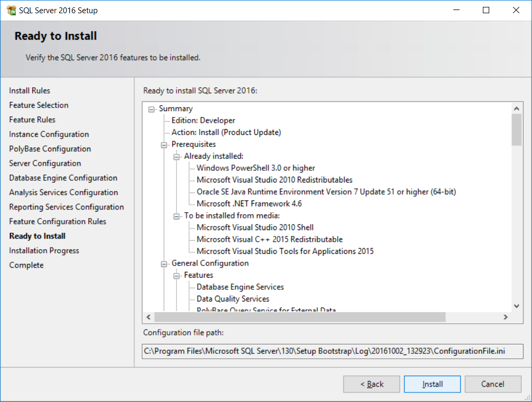Select Action: Install (Product Update) row
The height and width of the screenshot is (402, 532).
point(226,133)
